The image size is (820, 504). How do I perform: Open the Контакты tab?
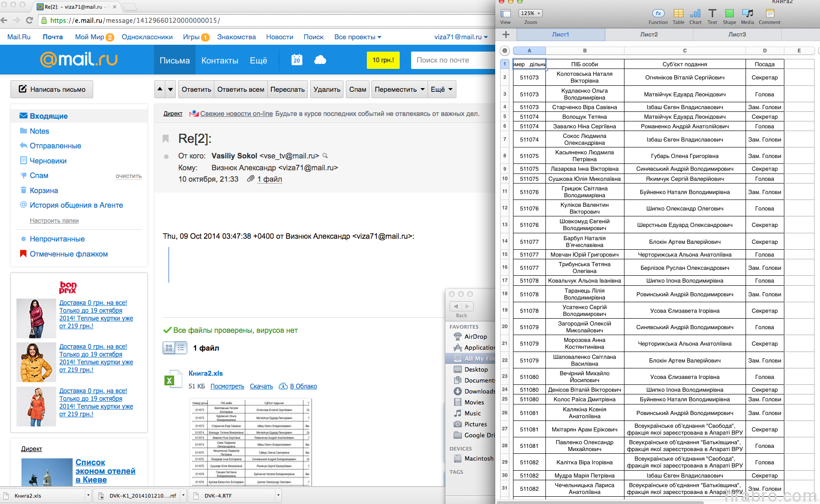[220, 60]
